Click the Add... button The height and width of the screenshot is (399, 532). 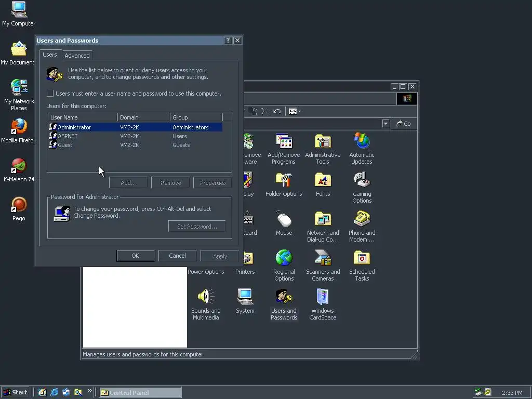pos(128,182)
